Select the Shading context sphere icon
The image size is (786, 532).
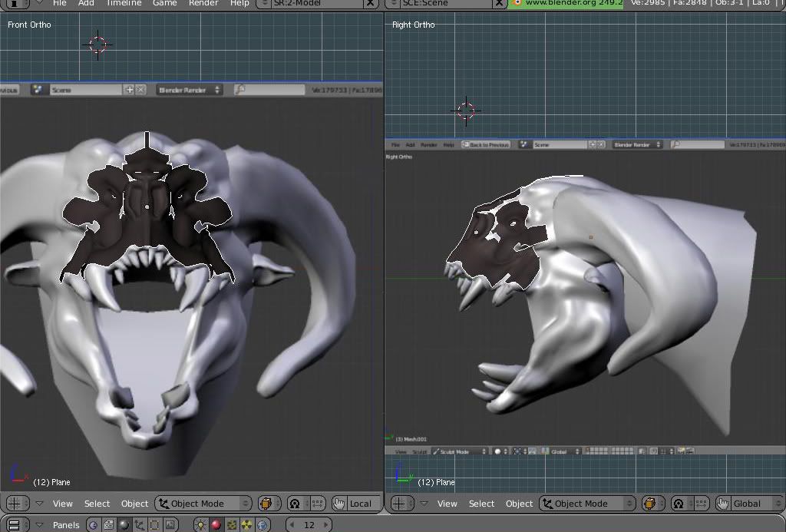(x=124, y=525)
